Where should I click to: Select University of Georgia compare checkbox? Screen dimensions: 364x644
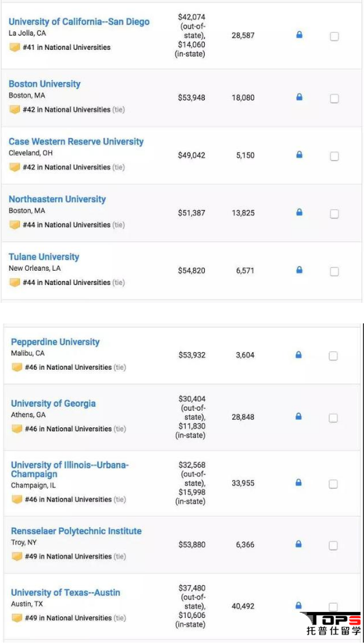(333, 418)
